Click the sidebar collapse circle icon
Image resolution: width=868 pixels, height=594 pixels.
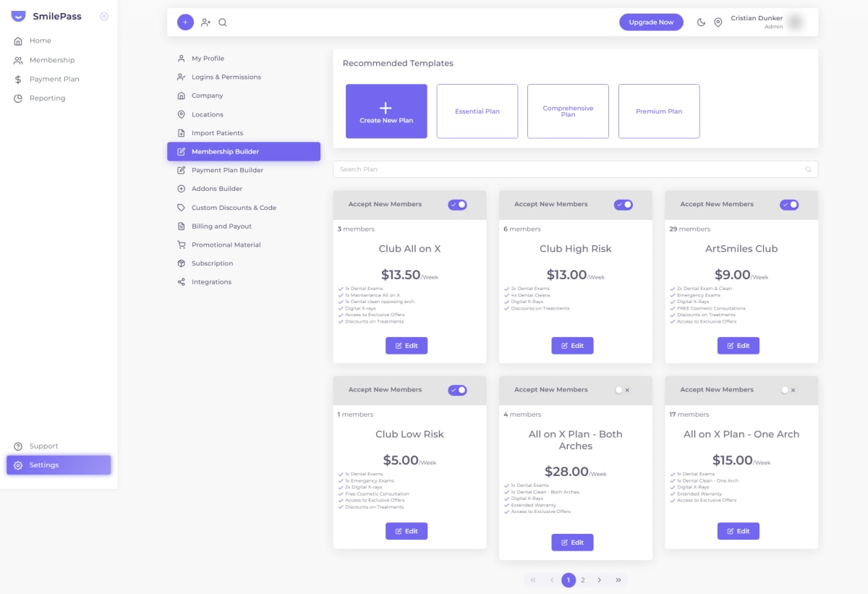point(104,16)
